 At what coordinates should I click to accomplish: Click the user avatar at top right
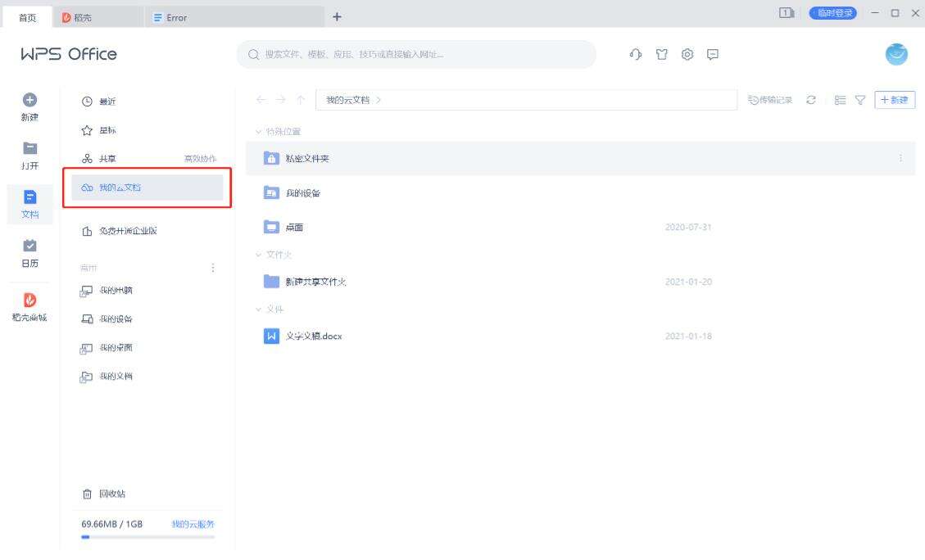pos(898,55)
